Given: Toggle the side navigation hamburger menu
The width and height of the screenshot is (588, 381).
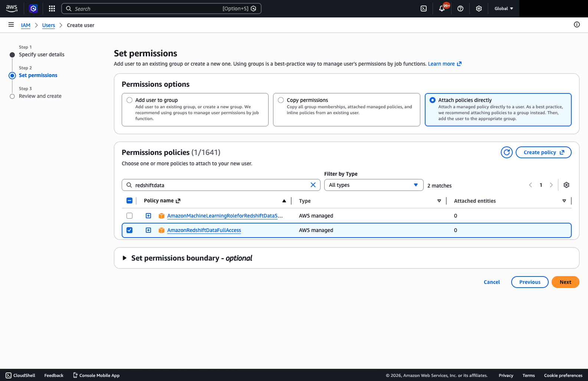Looking at the screenshot, I should 11,25.
